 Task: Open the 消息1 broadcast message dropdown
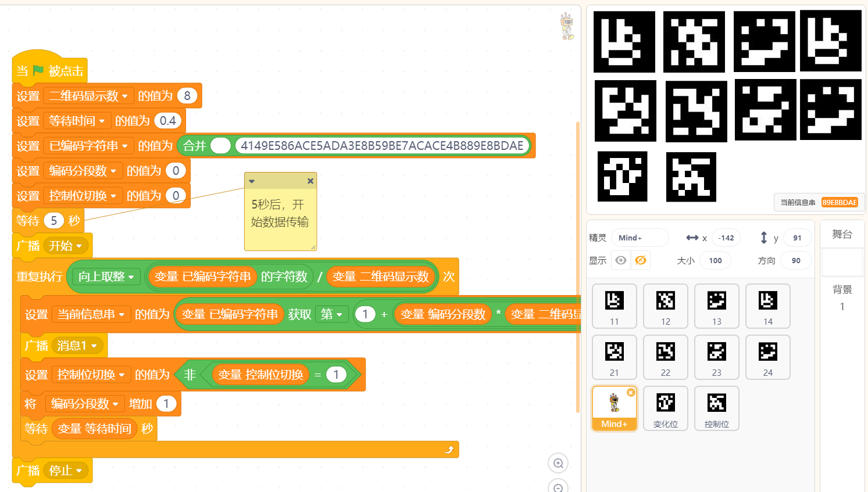pyautogui.click(x=77, y=346)
